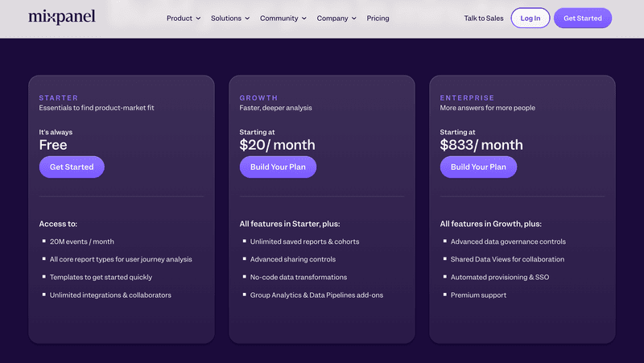Click Build Your Plan under Enterprise
Image resolution: width=644 pixels, height=363 pixels.
coord(478,167)
